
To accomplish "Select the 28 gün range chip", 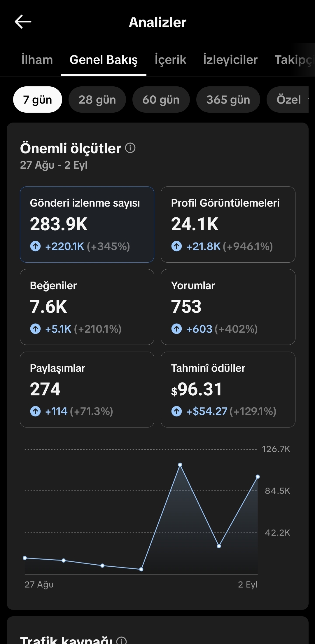I will 97,100.
